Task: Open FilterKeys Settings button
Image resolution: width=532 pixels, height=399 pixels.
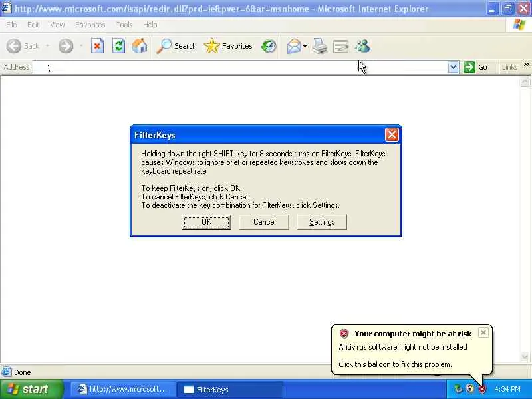Action: 322,222
